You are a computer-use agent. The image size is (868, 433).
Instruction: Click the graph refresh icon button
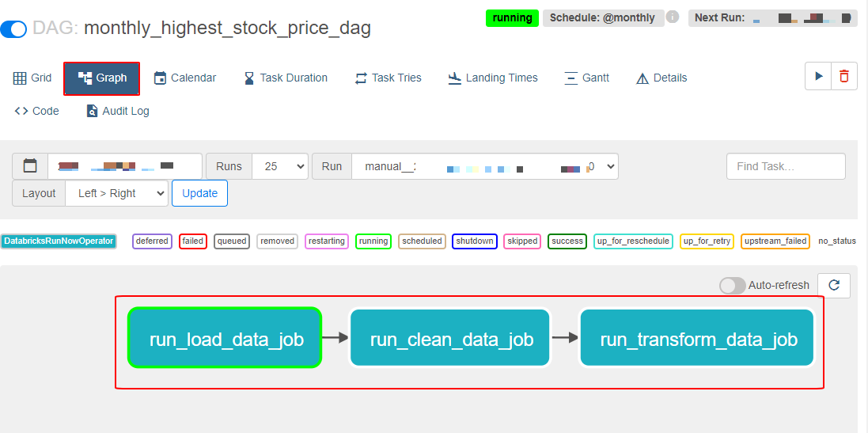(x=833, y=285)
